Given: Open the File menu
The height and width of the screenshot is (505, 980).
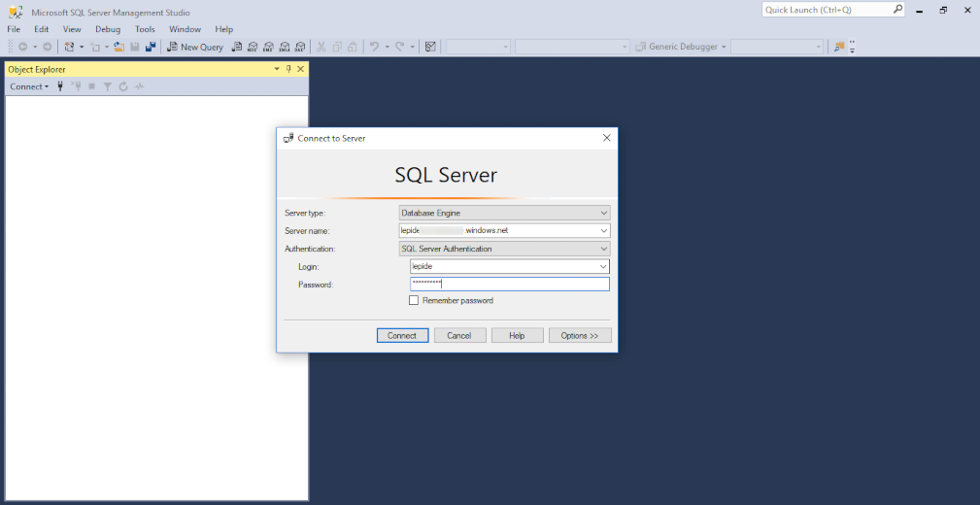Looking at the screenshot, I should click(x=14, y=29).
